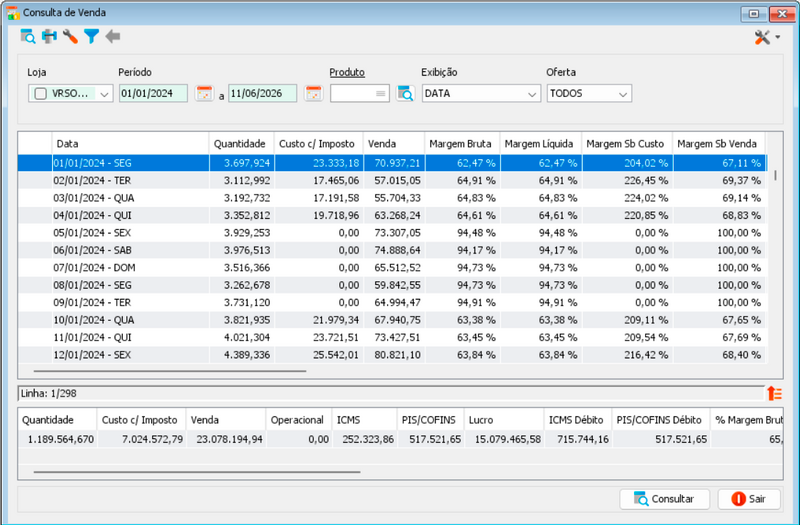Click the blue filter funnel icon
Image resolution: width=800 pixels, height=525 pixels.
click(x=91, y=37)
